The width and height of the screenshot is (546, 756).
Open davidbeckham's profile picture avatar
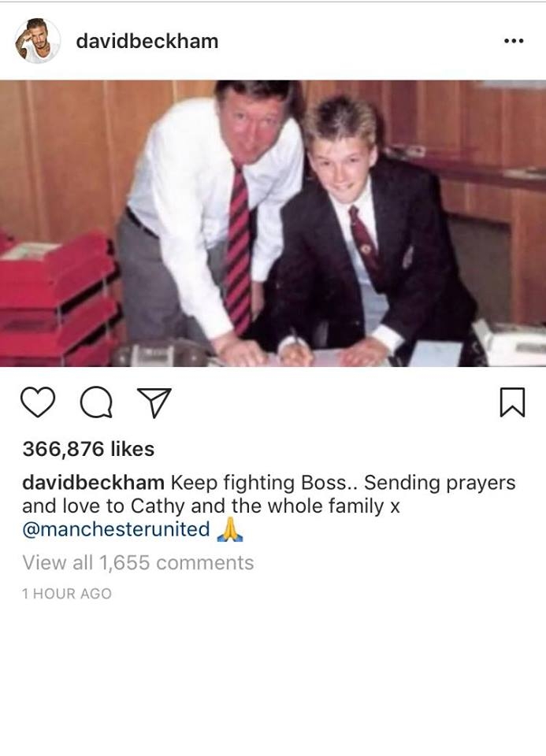pos(38,41)
